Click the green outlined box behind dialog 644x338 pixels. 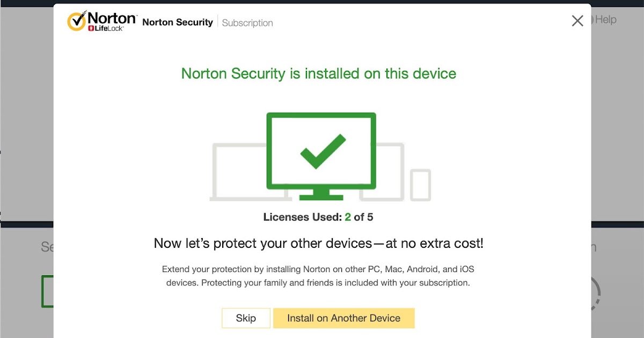(x=47, y=291)
